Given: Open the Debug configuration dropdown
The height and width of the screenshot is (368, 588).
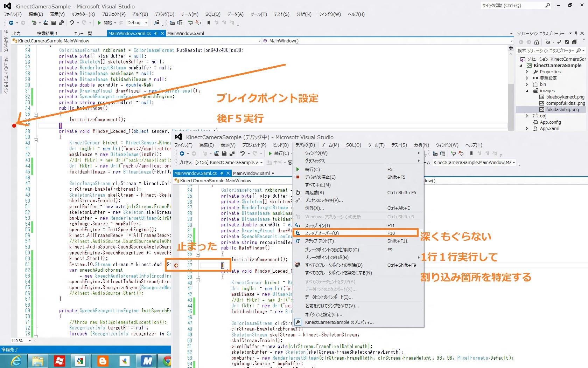Looking at the screenshot, I should [137, 23].
